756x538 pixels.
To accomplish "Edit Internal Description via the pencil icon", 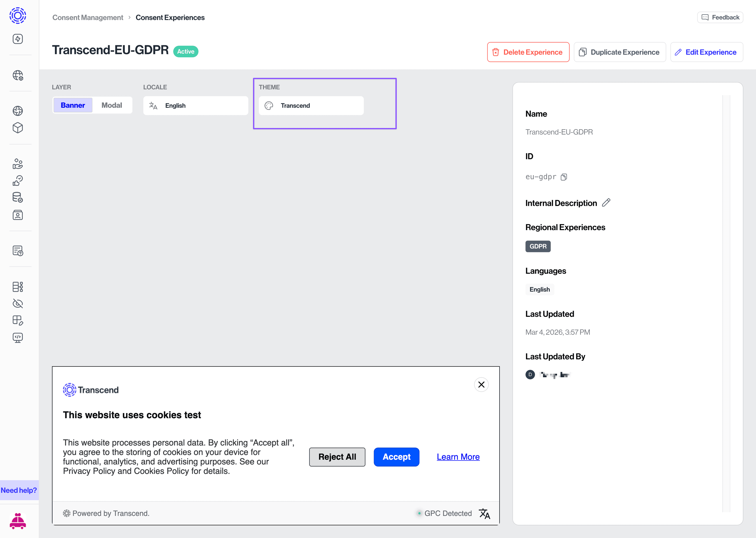I will [x=606, y=202].
